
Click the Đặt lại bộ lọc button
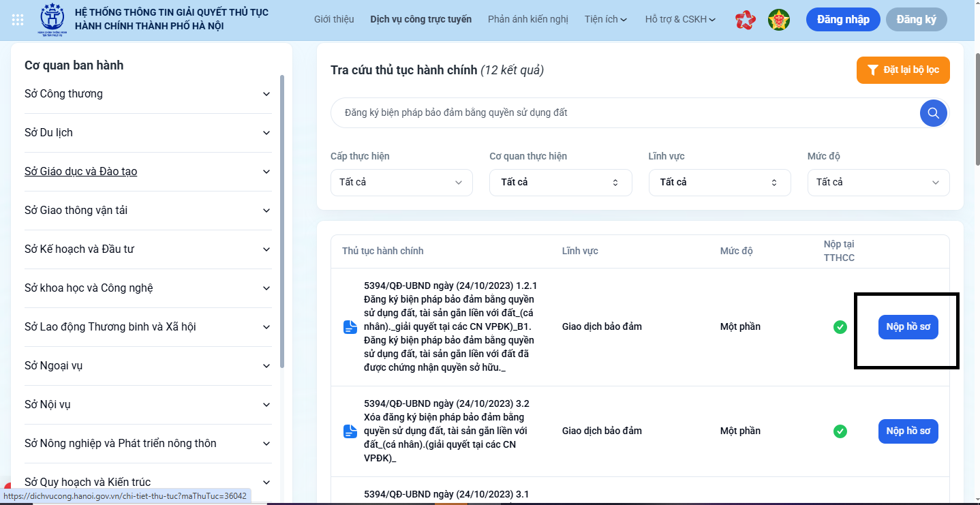[x=902, y=70]
